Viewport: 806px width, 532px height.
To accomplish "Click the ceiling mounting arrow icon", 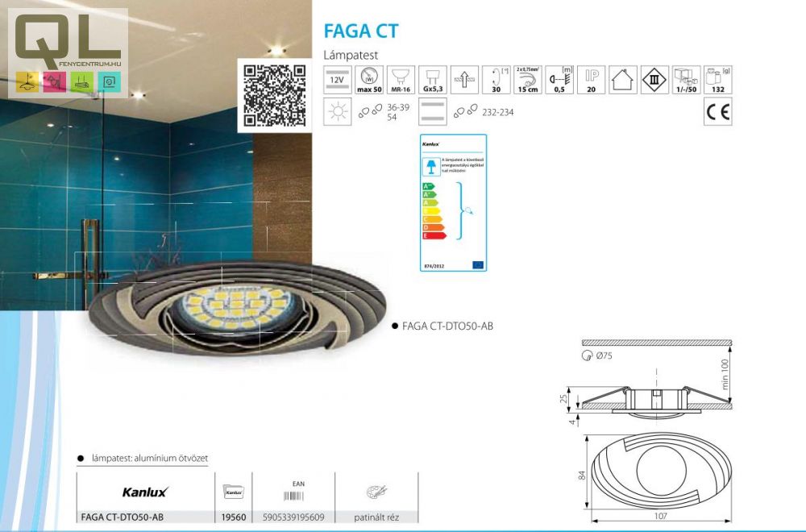I will tap(465, 80).
